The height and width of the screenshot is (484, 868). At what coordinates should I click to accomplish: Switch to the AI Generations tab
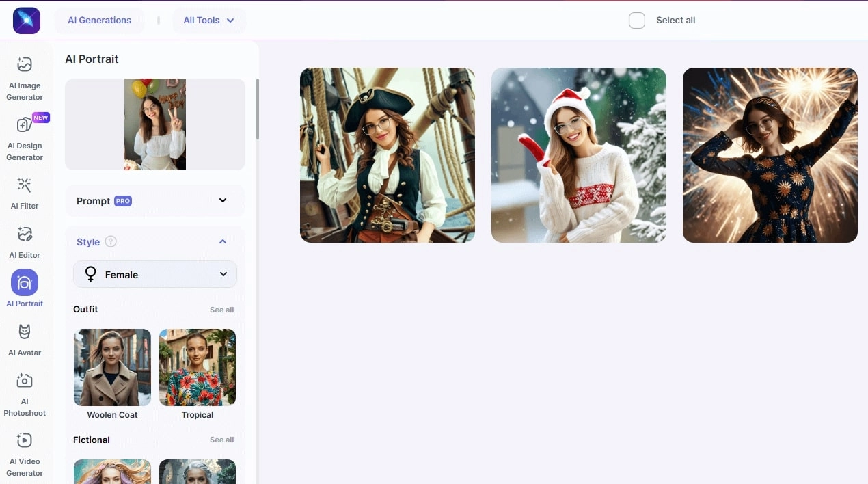(100, 21)
